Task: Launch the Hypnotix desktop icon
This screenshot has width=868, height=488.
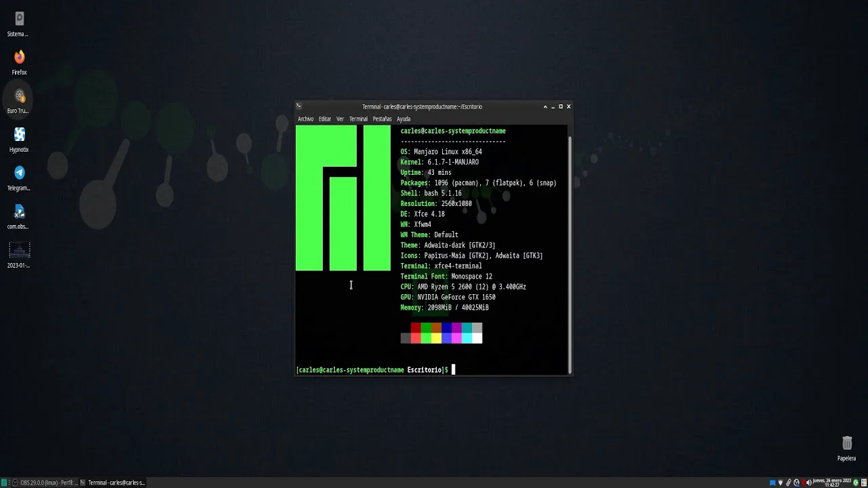Action: pos(19,135)
